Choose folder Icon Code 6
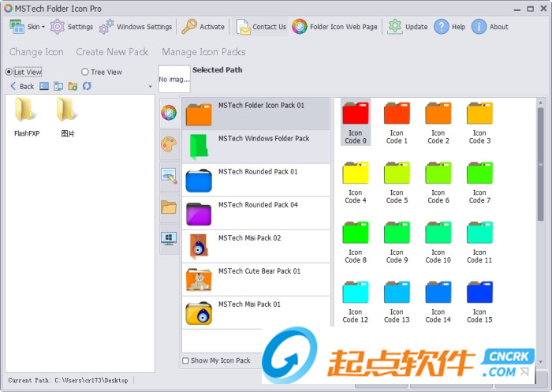 tap(438, 182)
